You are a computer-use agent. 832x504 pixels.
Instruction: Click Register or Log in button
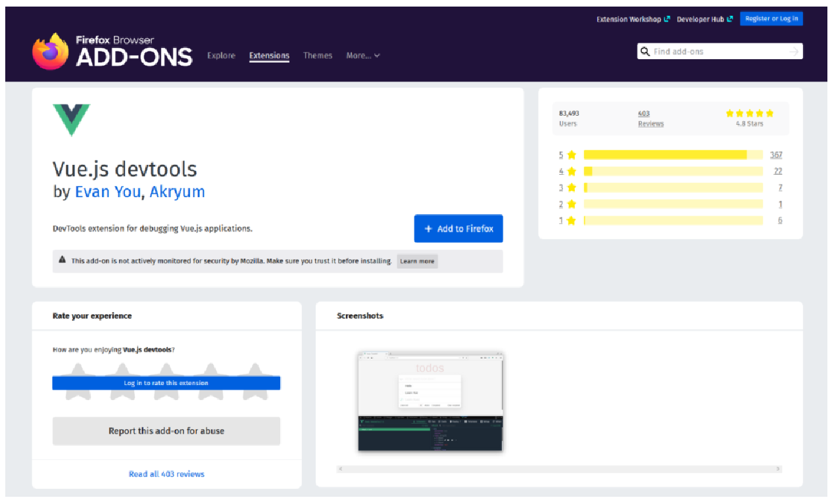click(771, 18)
